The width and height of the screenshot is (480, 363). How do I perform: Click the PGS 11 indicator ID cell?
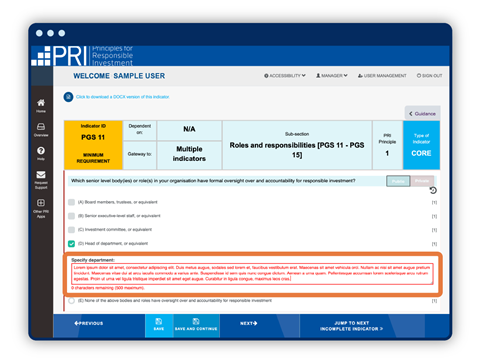(x=93, y=145)
